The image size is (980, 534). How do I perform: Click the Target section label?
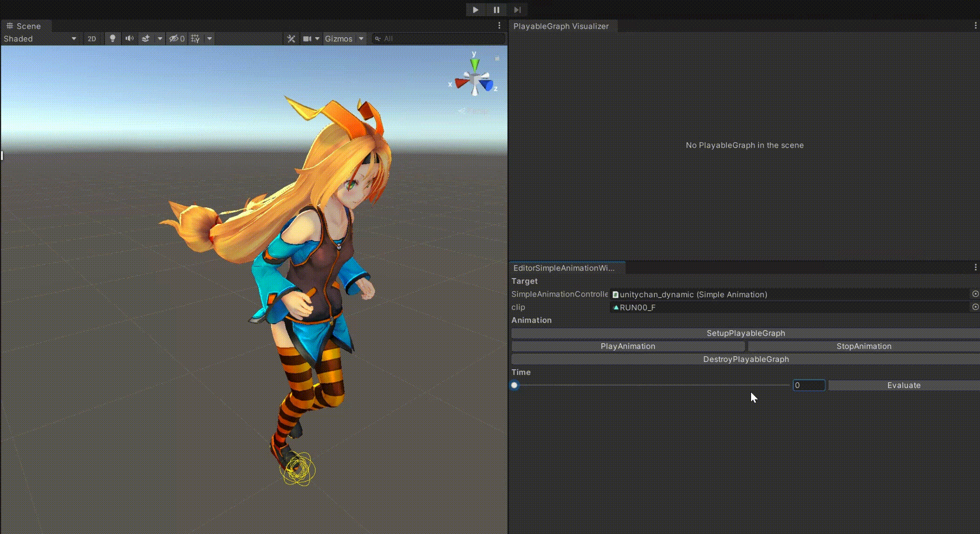524,281
